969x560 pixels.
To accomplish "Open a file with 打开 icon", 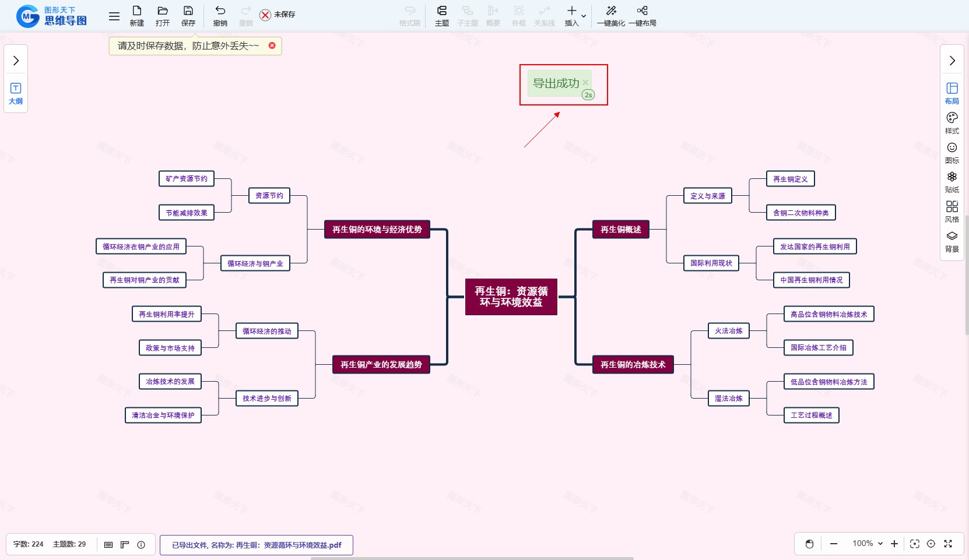I will tap(163, 16).
